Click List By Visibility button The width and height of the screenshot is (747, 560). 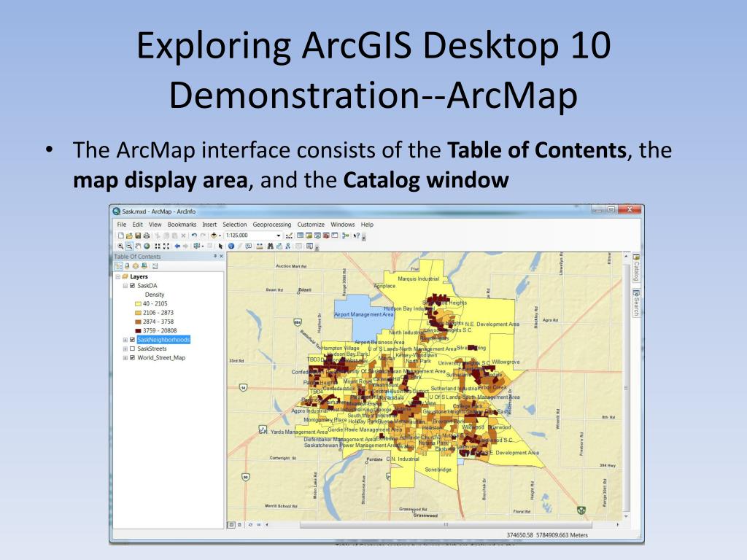[136, 265]
